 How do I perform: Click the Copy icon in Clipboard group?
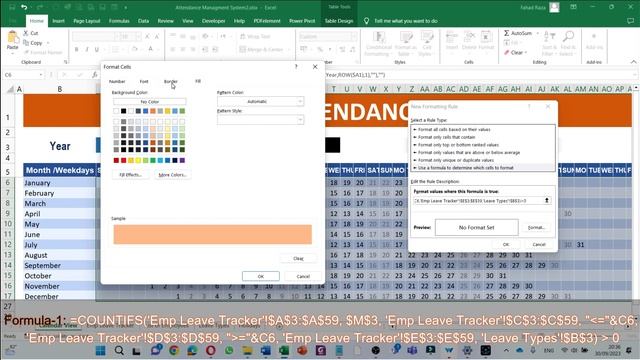(x=26, y=43)
